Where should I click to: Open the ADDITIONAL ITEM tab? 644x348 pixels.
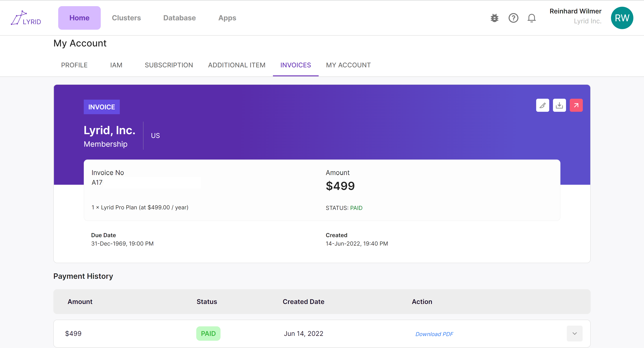(x=237, y=65)
